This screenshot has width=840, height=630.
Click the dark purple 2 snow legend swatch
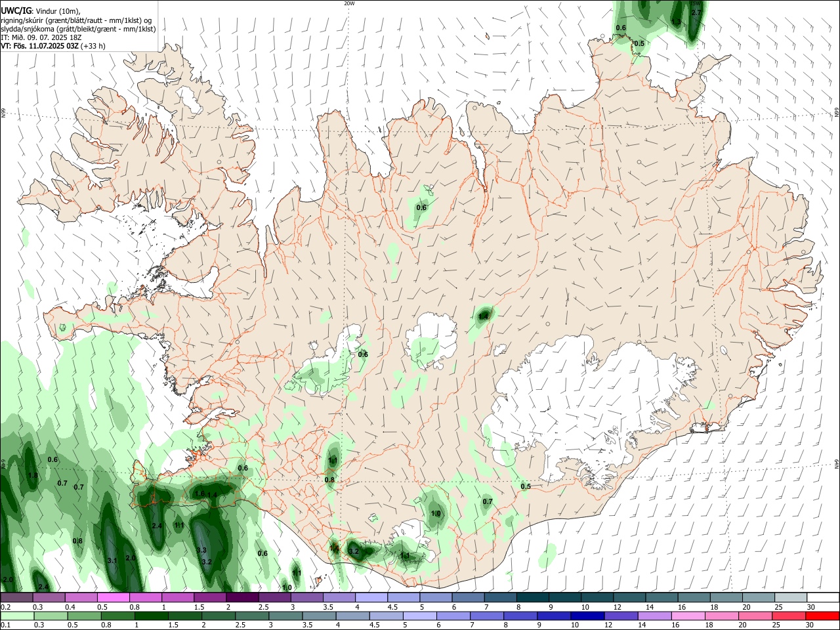click(242, 597)
